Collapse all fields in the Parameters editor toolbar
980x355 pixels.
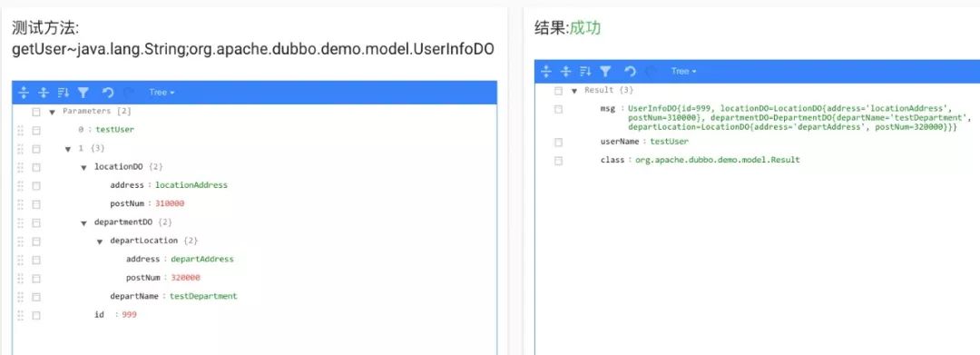pos(44,93)
